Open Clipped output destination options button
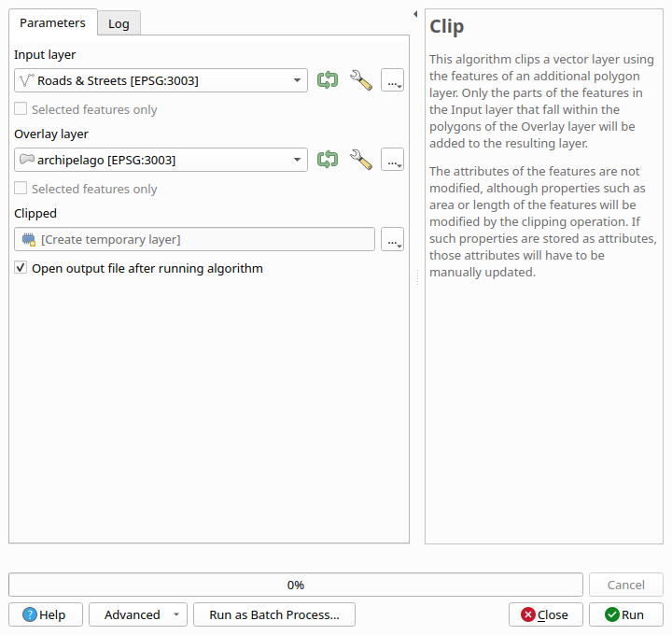This screenshot has width=672, height=635. (393, 239)
